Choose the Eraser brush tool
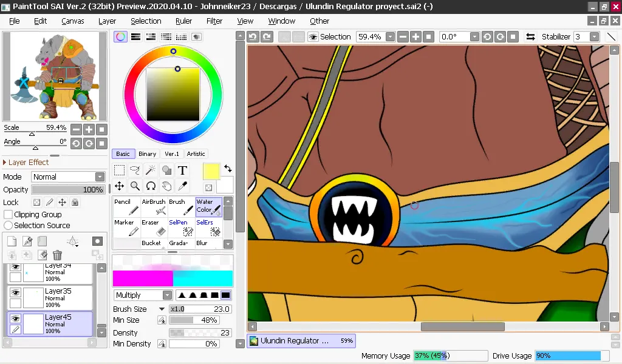The height and width of the screenshot is (364, 622). (154, 227)
